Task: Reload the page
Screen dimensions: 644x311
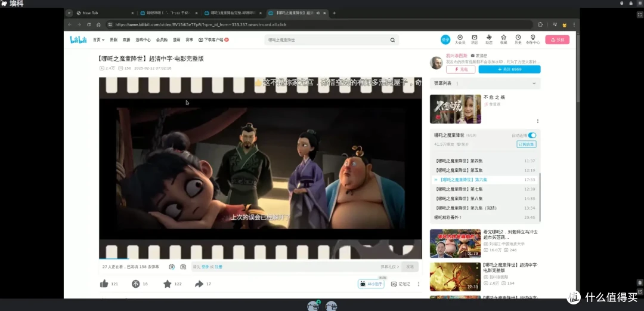Action: (x=89, y=24)
